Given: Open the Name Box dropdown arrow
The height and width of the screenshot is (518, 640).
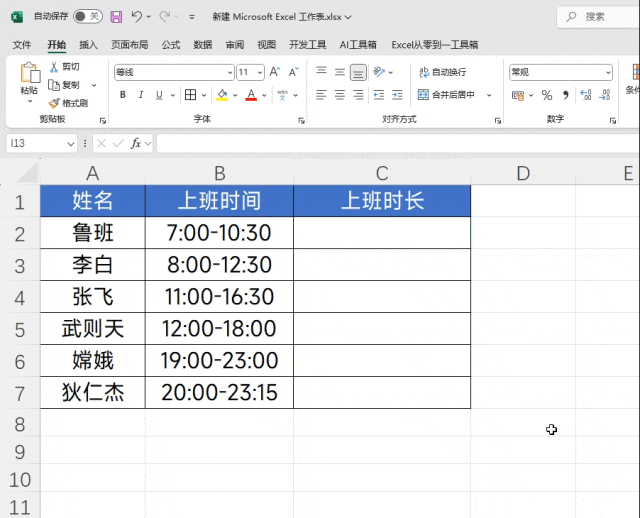Looking at the screenshot, I should [x=71, y=144].
